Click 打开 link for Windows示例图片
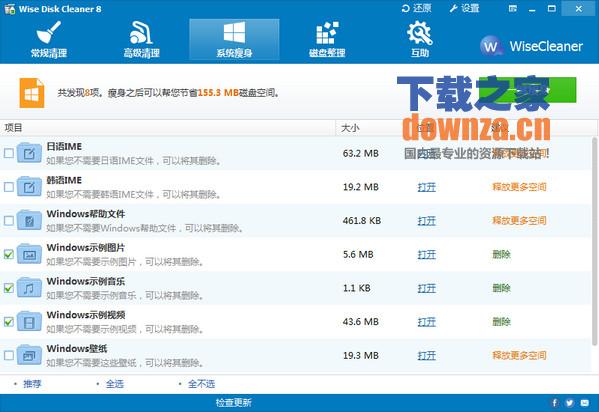The image size is (599, 412). point(427,254)
